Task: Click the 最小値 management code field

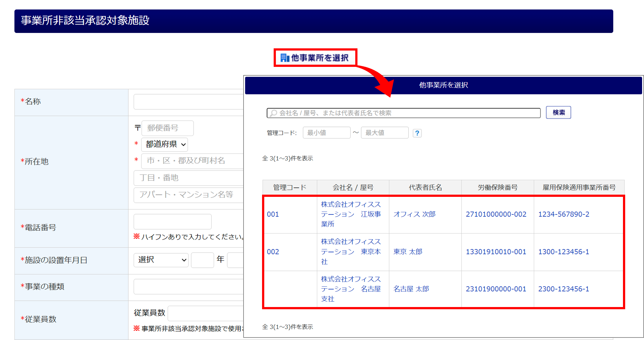Action: click(x=326, y=133)
